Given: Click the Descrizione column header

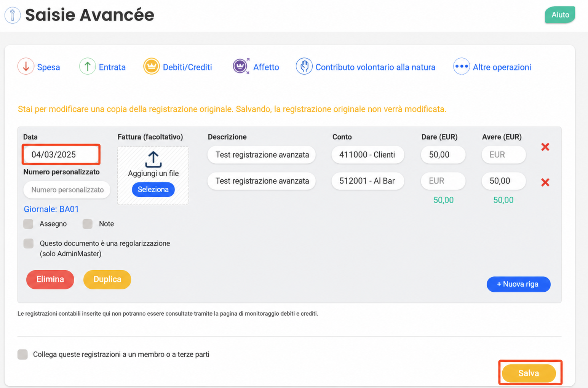Looking at the screenshot, I should 227,137.
